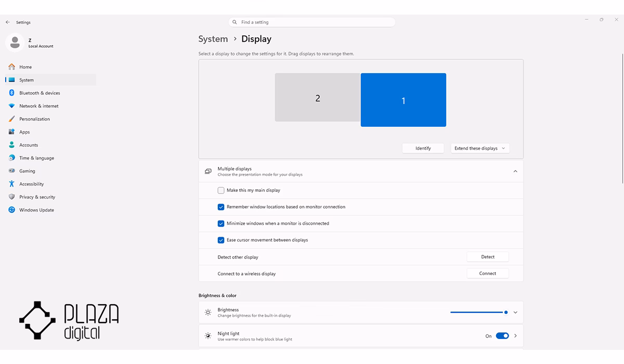The width and height of the screenshot is (624, 364).
Task: Click the Detect button
Action: 488,257
